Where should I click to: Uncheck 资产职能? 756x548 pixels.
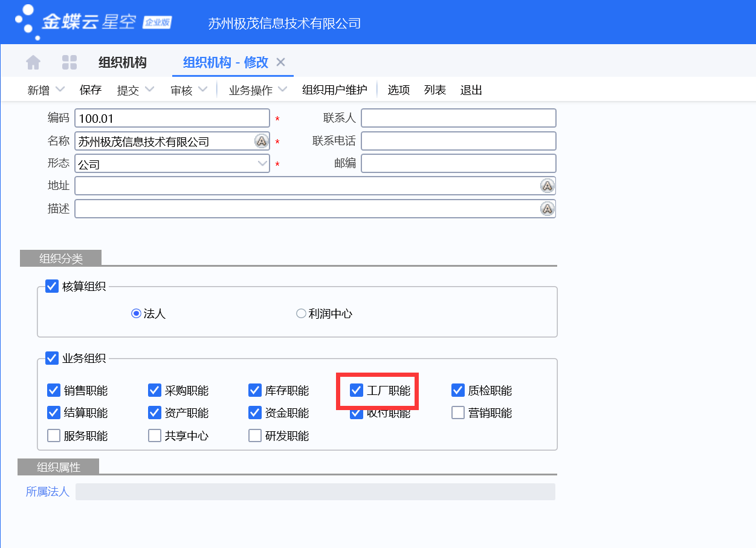click(x=155, y=413)
